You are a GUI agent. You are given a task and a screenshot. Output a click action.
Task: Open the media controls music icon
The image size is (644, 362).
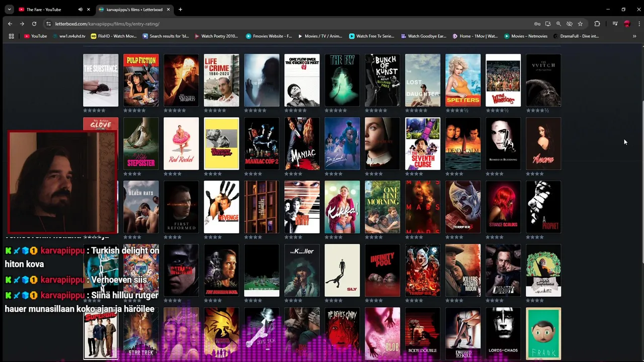pos(615,24)
